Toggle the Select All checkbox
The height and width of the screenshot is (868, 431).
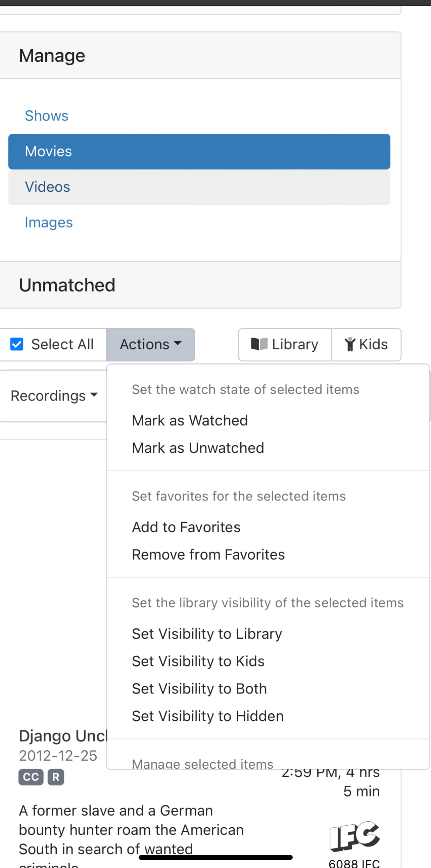click(x=17, y=344)
